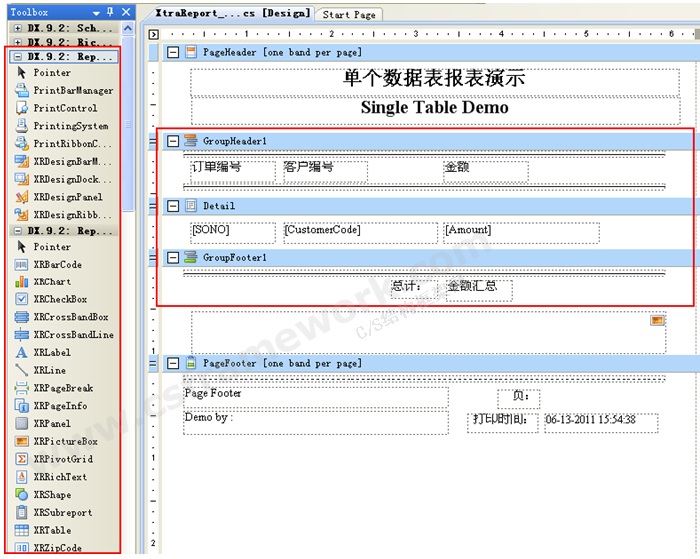Collapse the Detail band

[x=173, y=206]
